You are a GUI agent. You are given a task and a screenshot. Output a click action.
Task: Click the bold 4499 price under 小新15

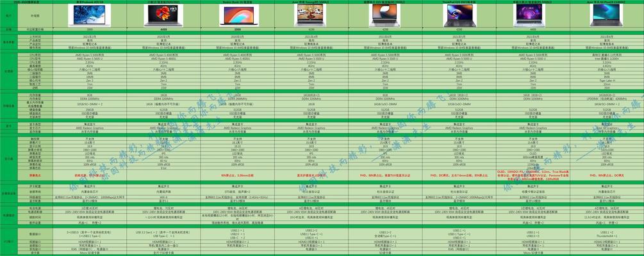coord(163,29)
